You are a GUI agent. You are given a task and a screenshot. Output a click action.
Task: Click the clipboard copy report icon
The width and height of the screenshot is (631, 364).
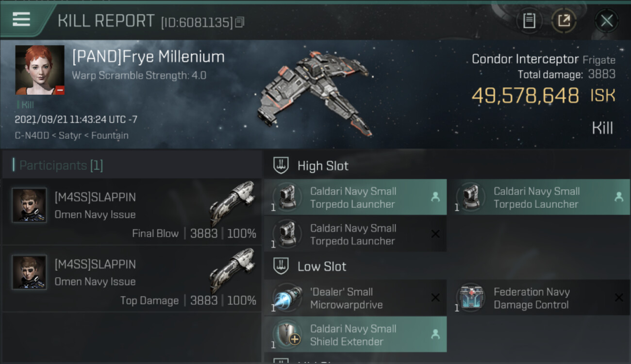click(529, 20)
